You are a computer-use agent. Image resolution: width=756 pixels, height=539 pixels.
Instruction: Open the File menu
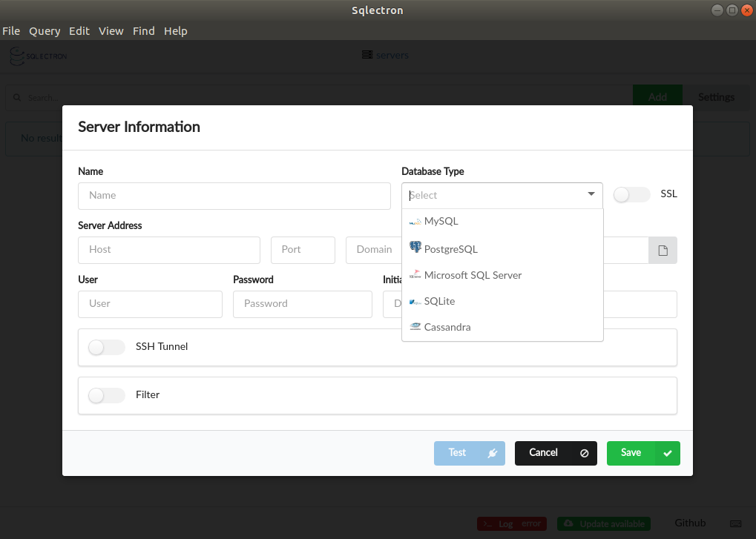tap(11, 31)
